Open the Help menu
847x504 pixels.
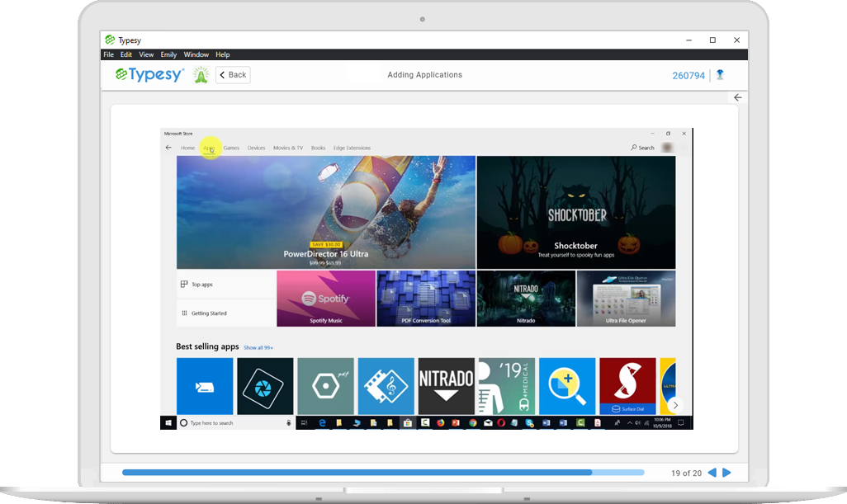[x=223, y=54]
